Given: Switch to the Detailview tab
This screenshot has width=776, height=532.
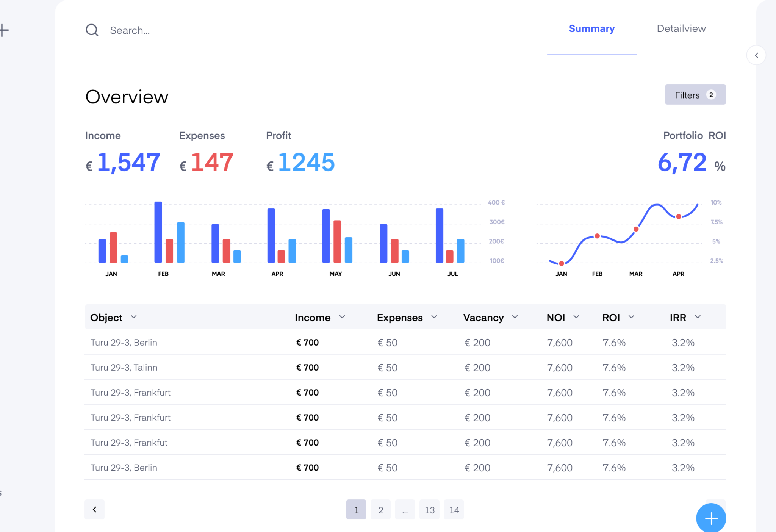Looking at the screenshot, I should coord(681,29).
